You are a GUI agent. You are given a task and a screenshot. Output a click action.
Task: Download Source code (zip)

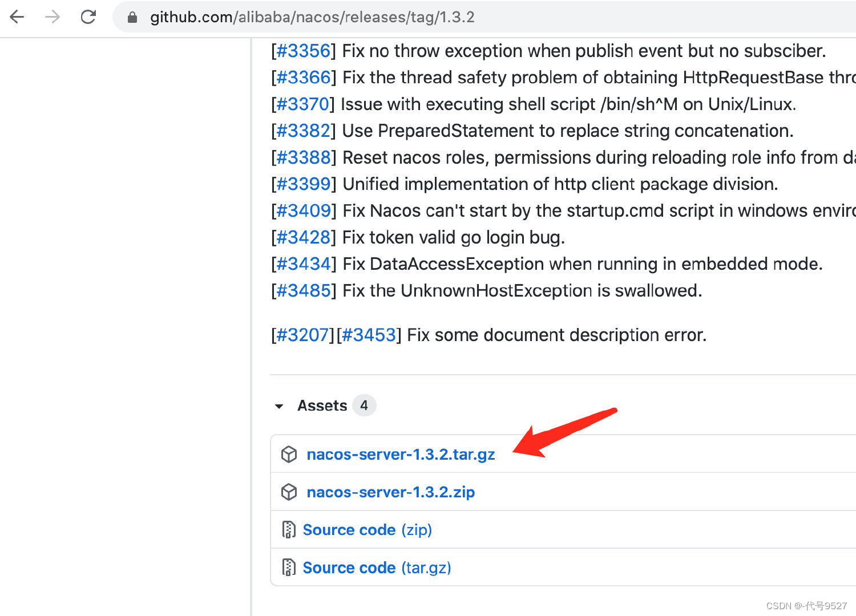[367, 530]
